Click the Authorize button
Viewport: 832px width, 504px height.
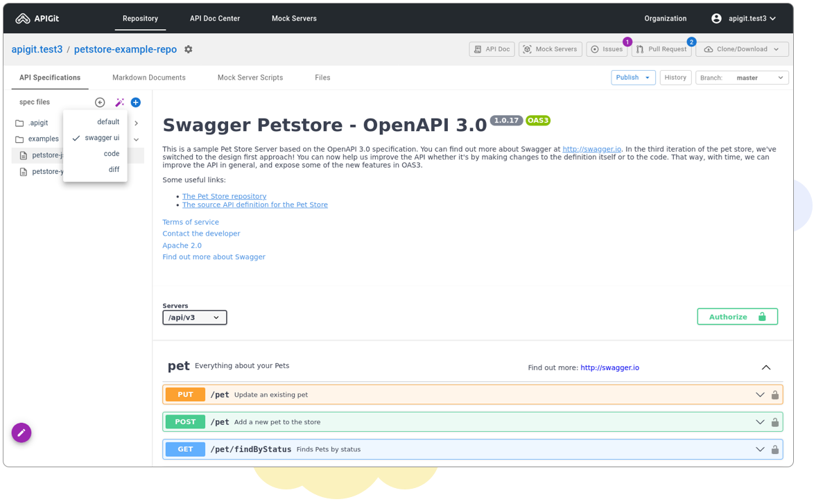click(737, 317)
